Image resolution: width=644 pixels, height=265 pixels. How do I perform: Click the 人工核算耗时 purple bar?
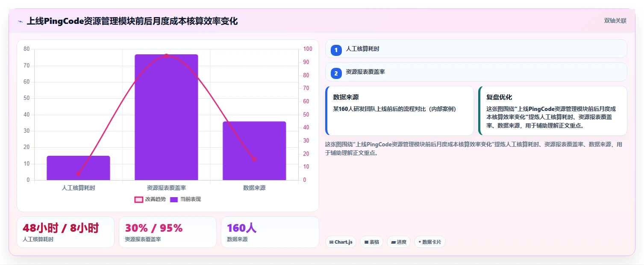coord(78,168)
